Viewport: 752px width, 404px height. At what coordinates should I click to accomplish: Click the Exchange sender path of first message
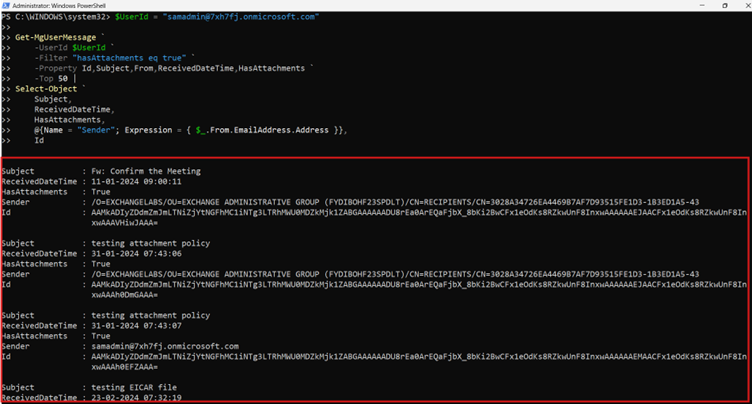pos(395,202)
